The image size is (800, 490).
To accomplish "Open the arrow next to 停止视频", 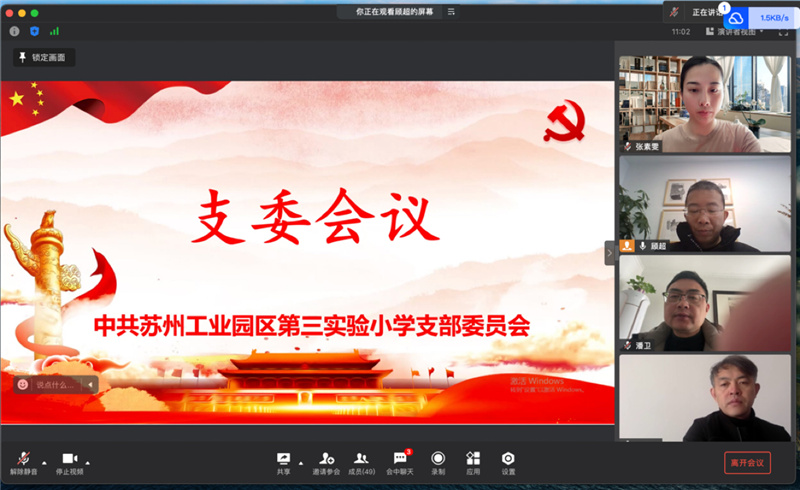I will pyautogui.click(x=88, y=463).
